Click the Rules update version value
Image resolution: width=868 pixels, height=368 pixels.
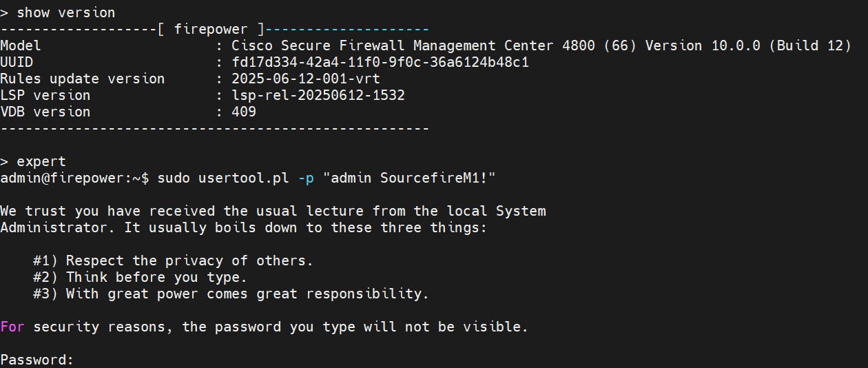click(x=305, y=79)
